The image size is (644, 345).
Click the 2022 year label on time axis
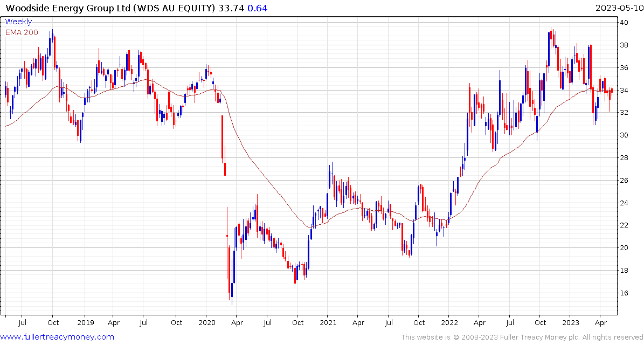click(449, 323)
